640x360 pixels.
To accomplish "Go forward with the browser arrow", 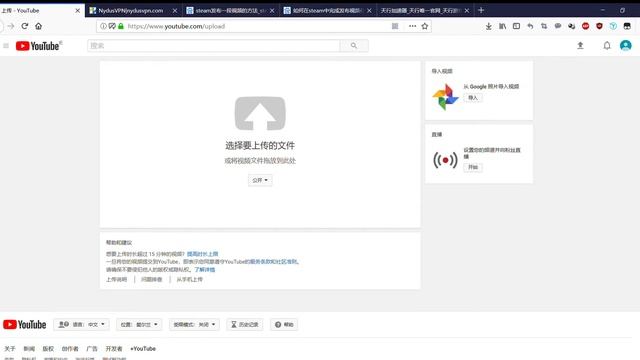I will pyautogui.click(x=11, y=26).
